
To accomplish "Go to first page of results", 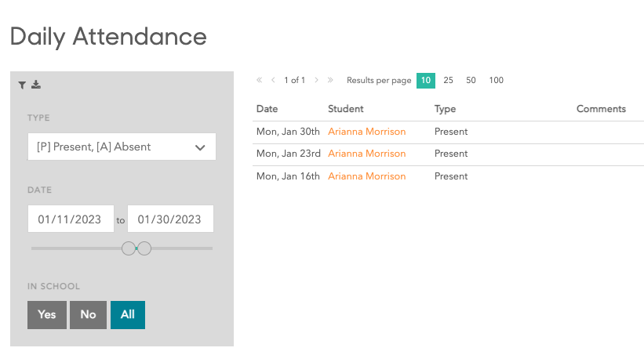I will [260, 80].
